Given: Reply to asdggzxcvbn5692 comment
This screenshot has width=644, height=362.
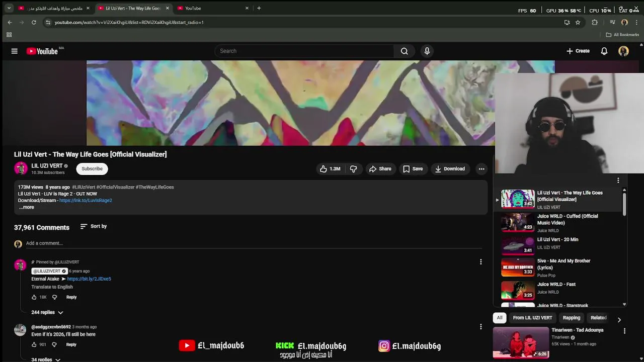Looking at the screenshot, I should pyautogui.click(x=71, y=344).
